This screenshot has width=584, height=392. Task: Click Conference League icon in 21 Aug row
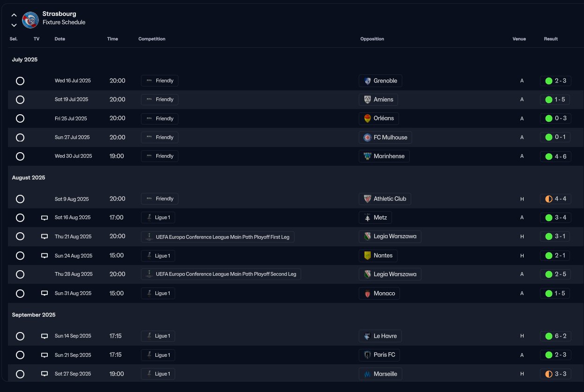[x=149, y=237]
